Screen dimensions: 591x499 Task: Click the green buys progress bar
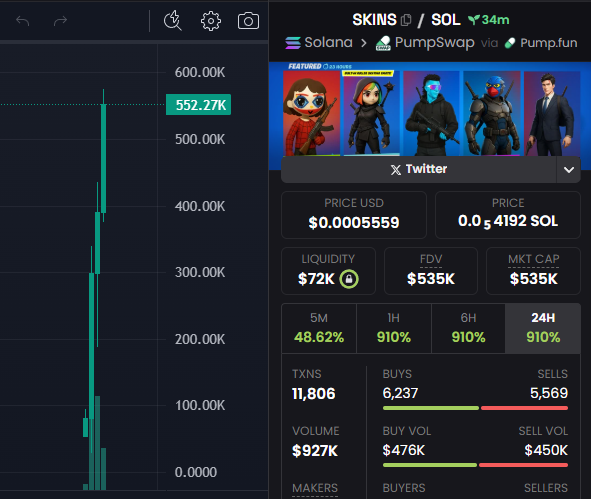pos(431,408)
